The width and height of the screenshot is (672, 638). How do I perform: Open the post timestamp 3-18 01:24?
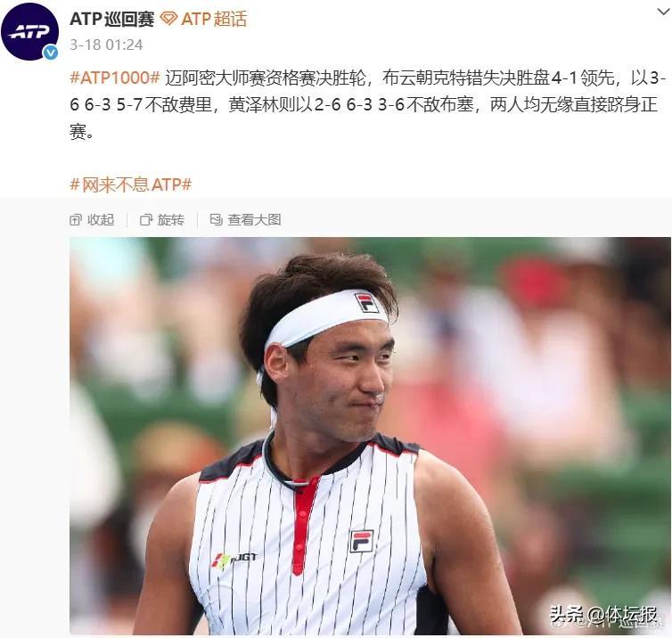click(106, 45)
